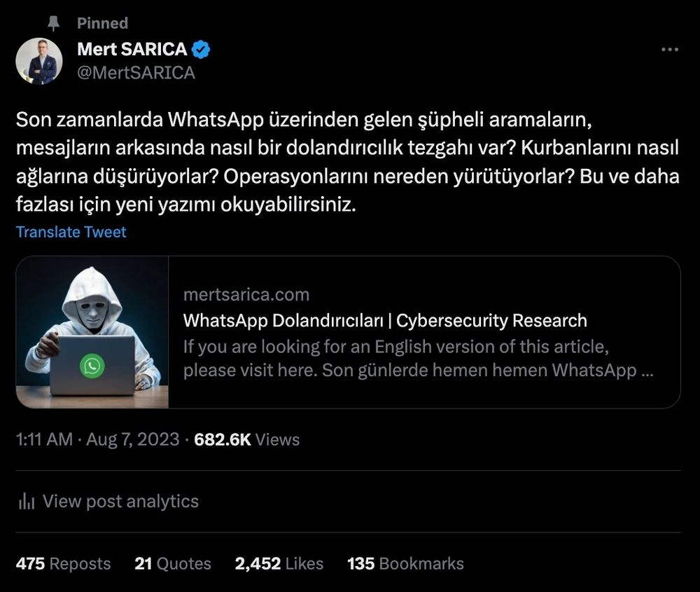View the 475 Reposts list
The image size is (700, 592).
pos(64,563)
